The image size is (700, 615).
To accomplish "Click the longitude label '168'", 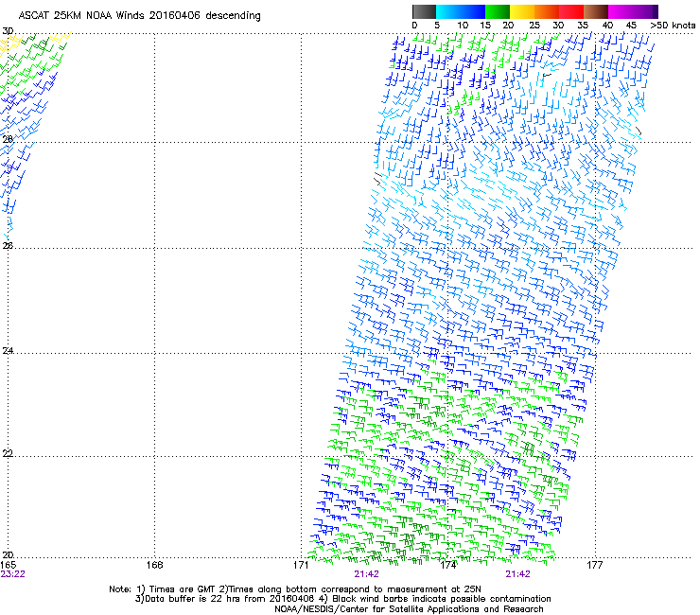I will [x=154, y=565].
